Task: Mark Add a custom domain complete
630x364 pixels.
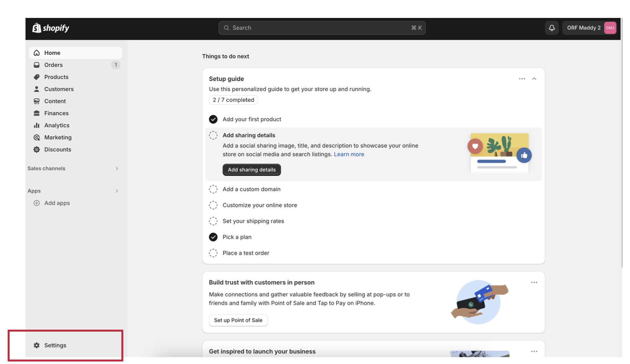Action: [213, 189]
